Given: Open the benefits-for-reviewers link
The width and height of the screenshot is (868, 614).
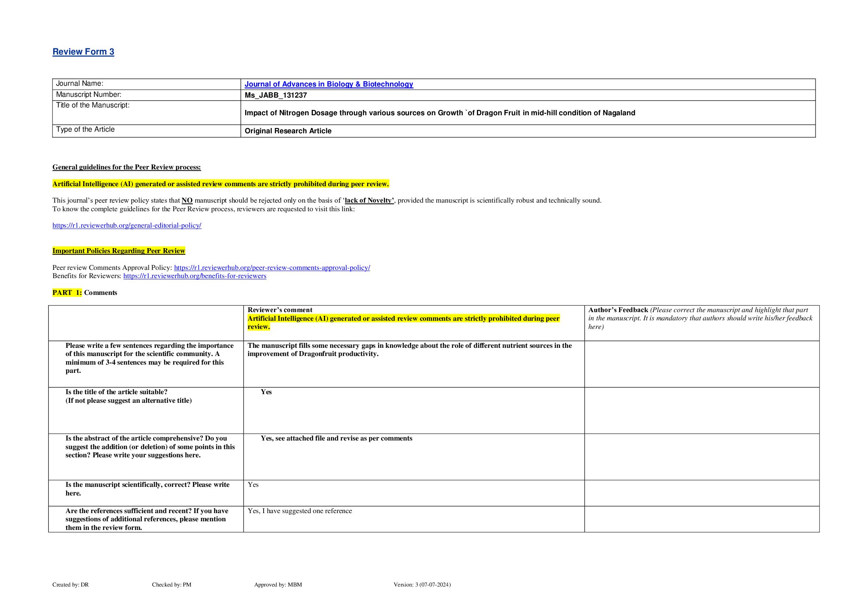Looking at the screenshot, I should [x=195, y=276].
